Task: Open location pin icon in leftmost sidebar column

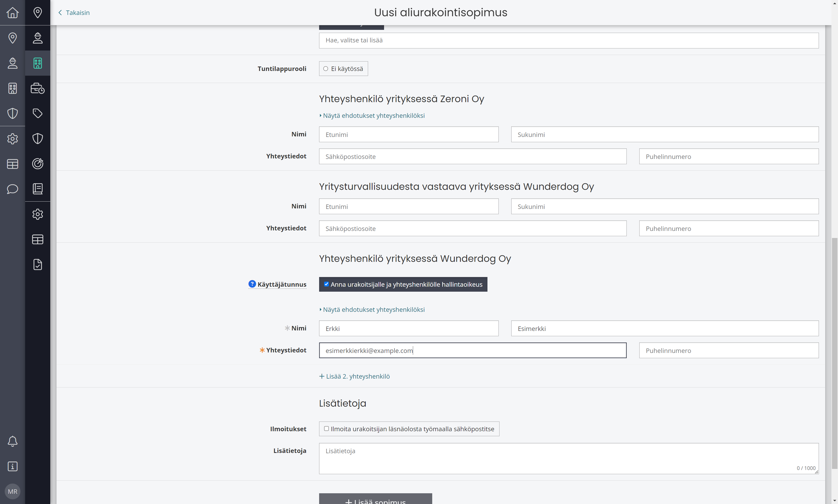Action: [x=13, y=38]
